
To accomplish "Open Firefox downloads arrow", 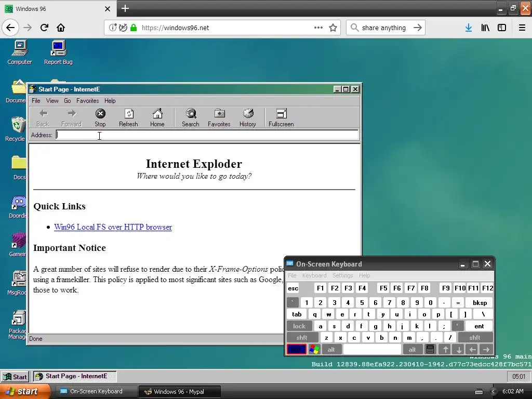I will (x=469, y=28).
